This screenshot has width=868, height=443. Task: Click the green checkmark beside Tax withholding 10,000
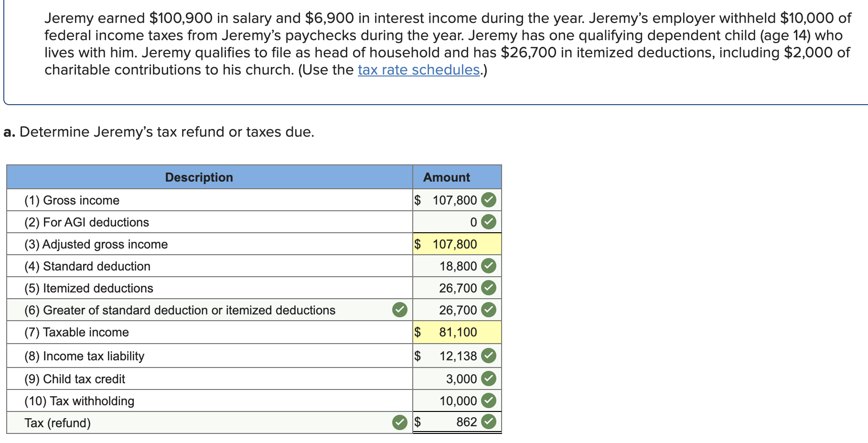(489, 400)
